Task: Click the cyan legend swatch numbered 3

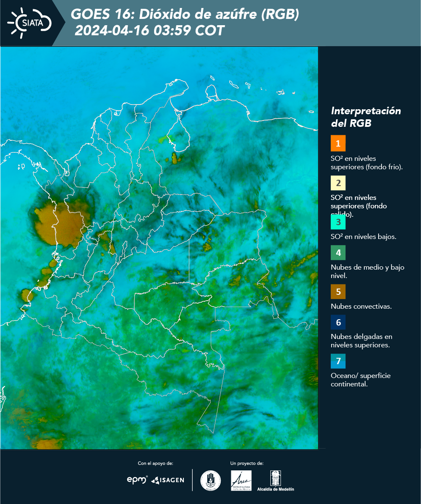Action: [x=338, y=222]
